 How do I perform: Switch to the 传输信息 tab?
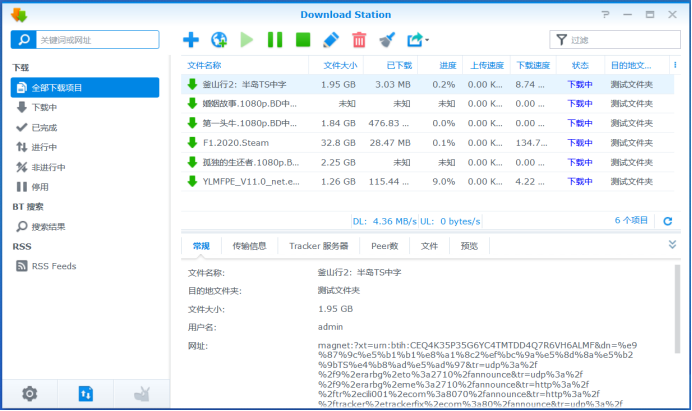[249, 246]
